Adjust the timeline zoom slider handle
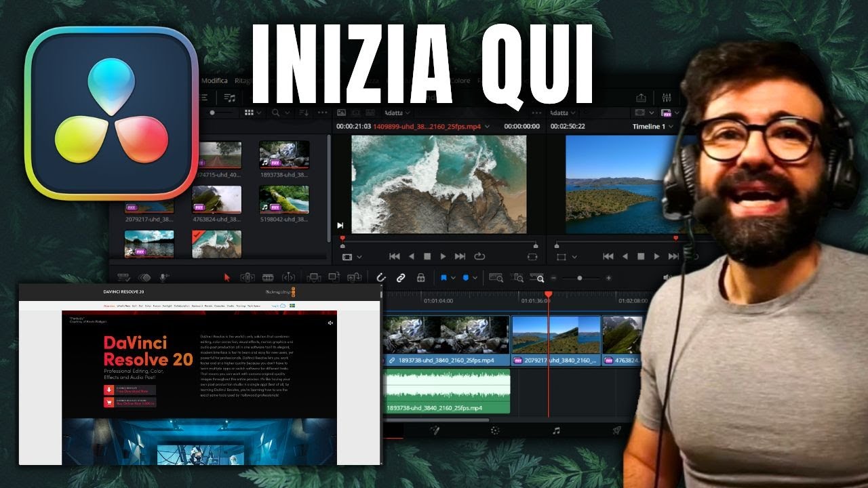Image resolution: width=868 pixels, height=488 pixels. [580, 278]
